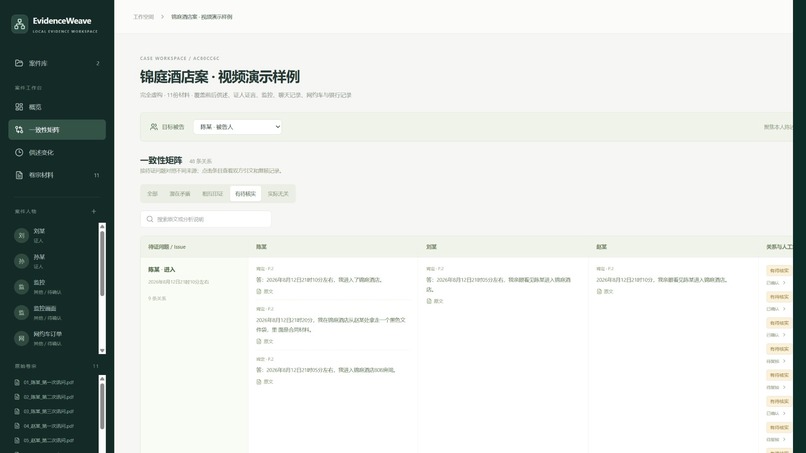This screenshot has height=453, width=806.
Task: Click the count 2 beside 案件库
Action: click(x=98, y=63)
